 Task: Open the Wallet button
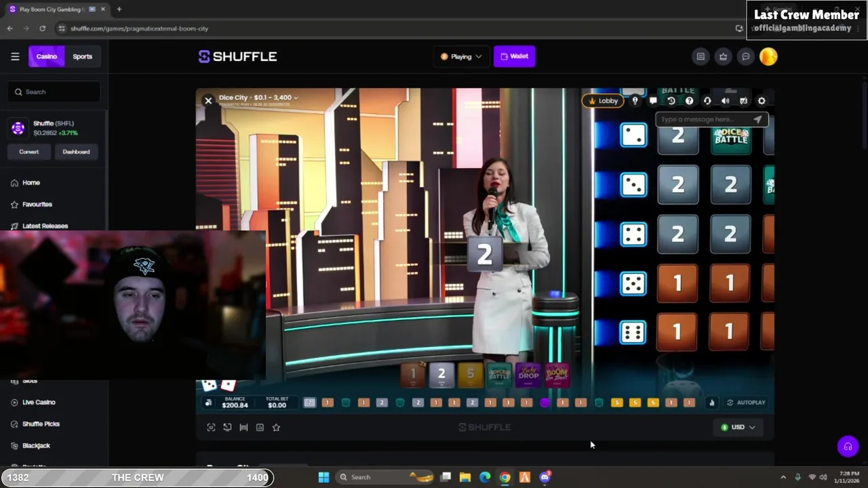pos(515,56)
